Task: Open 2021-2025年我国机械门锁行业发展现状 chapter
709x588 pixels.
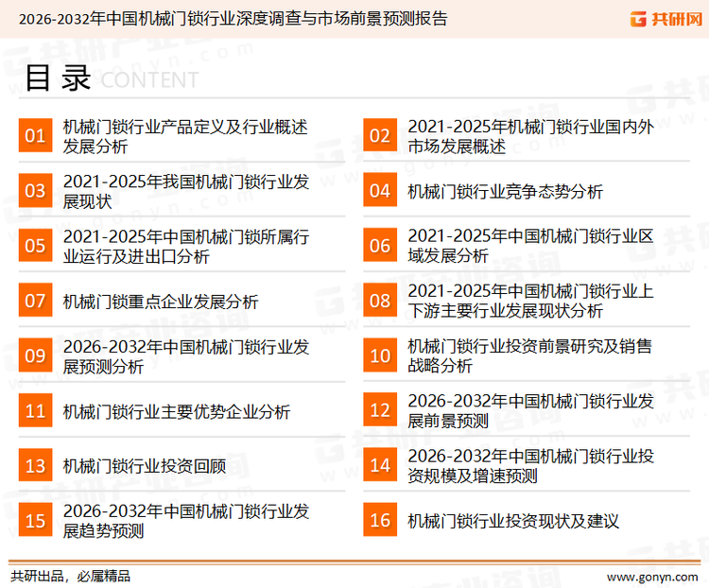Action: click(x=185, y=191)
